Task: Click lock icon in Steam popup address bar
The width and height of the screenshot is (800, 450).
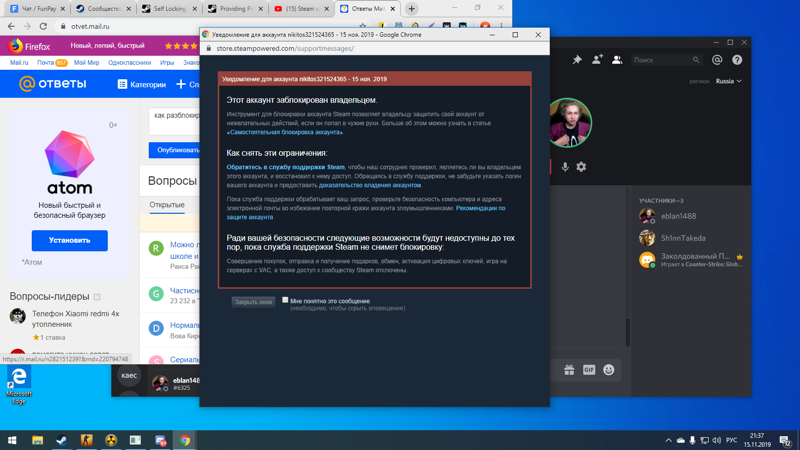Action: 208,48
